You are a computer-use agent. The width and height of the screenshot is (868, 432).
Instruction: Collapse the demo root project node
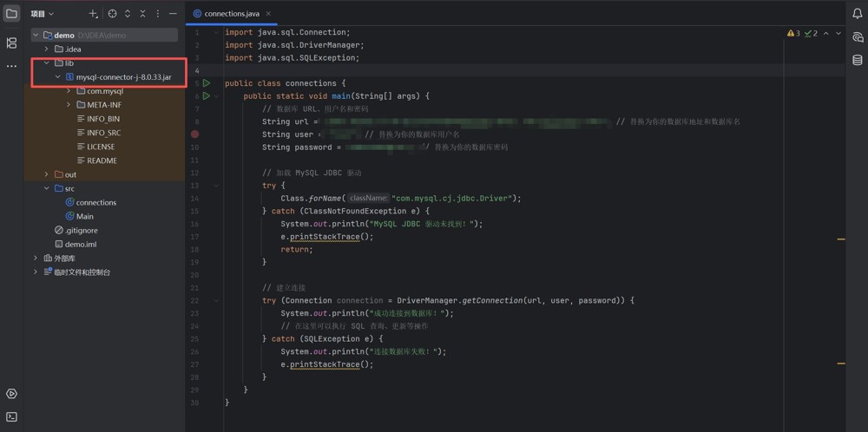36,36
